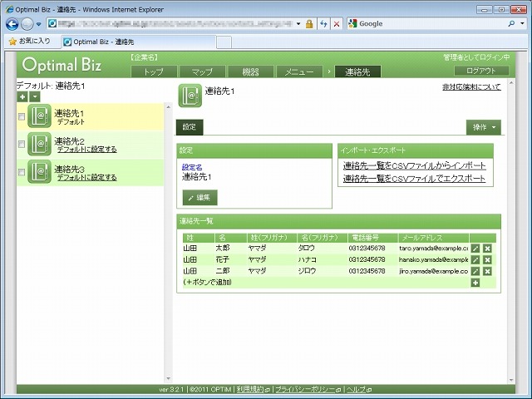Add a contact with the plus icon in the table
Viewport: 532px width, 399px height.
pyautogui.click(x=475, y=283)
